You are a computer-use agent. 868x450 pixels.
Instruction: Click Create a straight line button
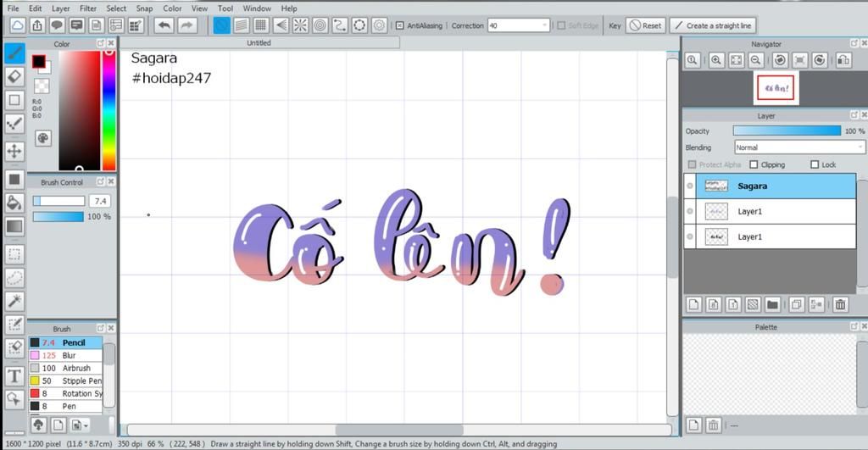coord(713,25)
